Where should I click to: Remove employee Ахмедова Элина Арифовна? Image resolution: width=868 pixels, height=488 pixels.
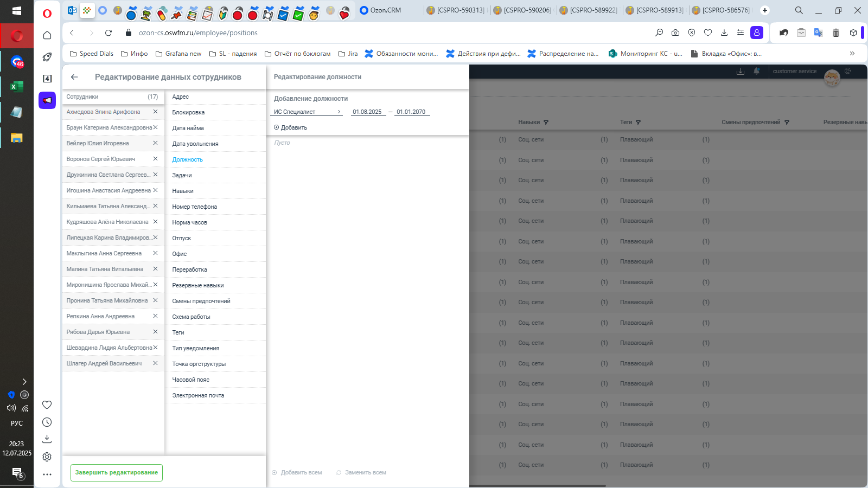(x=155, y=112)
